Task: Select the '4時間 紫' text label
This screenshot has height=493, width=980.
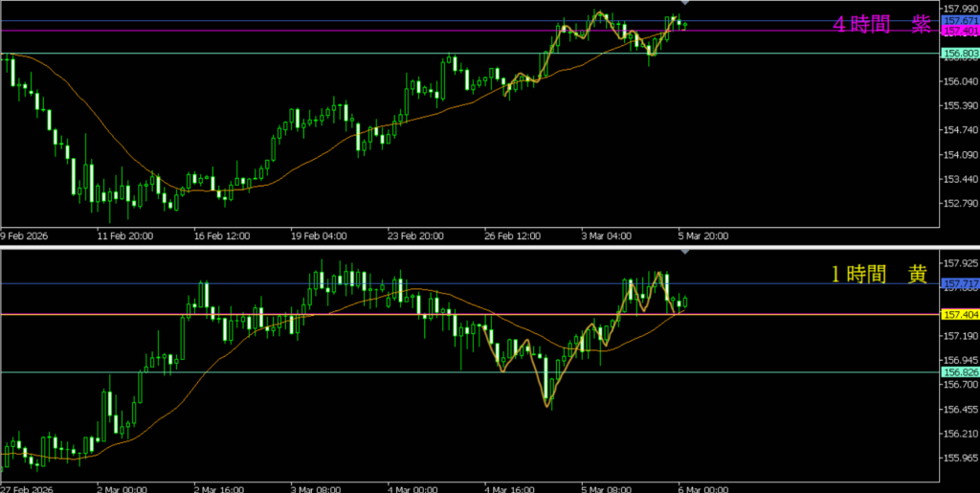Action: click(881, 26)
